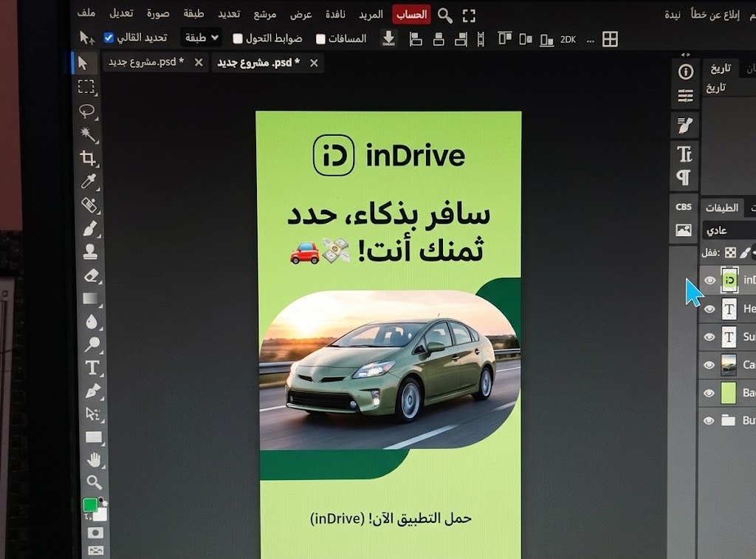756x559 pixels.
Task: Open the صورة menu
Action: 158,13
